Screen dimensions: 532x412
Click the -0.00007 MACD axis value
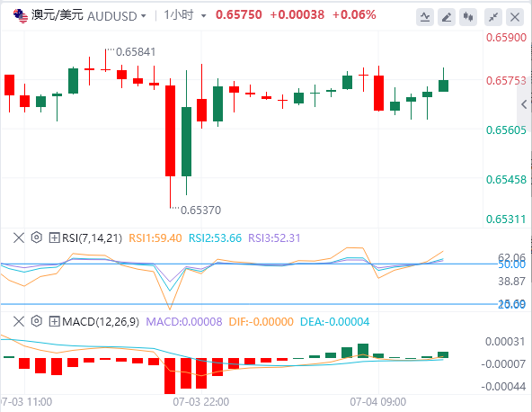pyautogui.click(x=503, y=364)
